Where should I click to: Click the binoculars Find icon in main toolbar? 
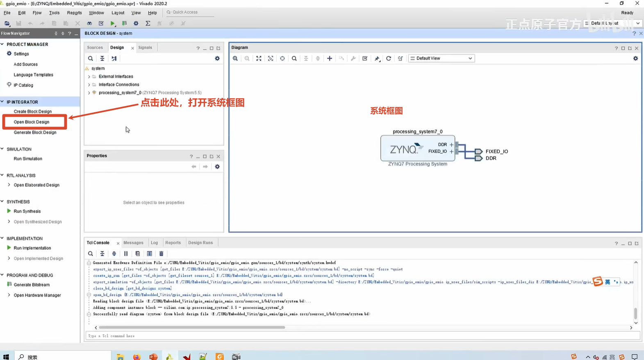coord(89,23)
